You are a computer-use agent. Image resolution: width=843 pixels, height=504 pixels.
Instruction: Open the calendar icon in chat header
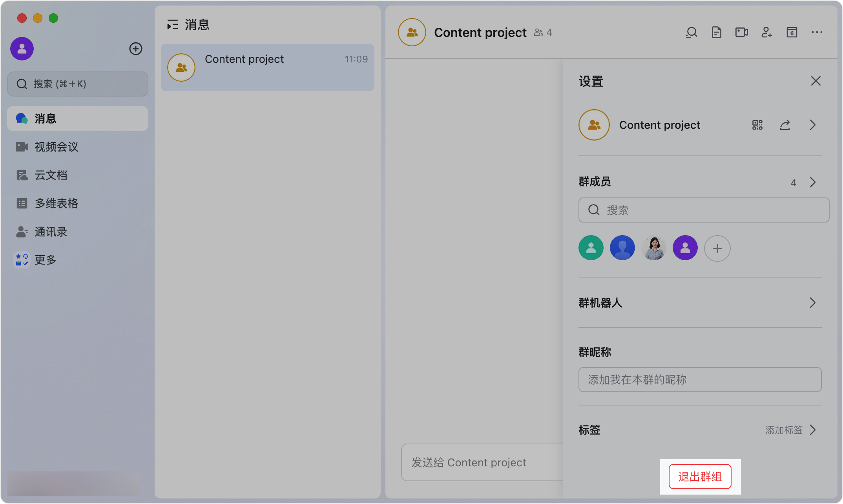[792, 32]
